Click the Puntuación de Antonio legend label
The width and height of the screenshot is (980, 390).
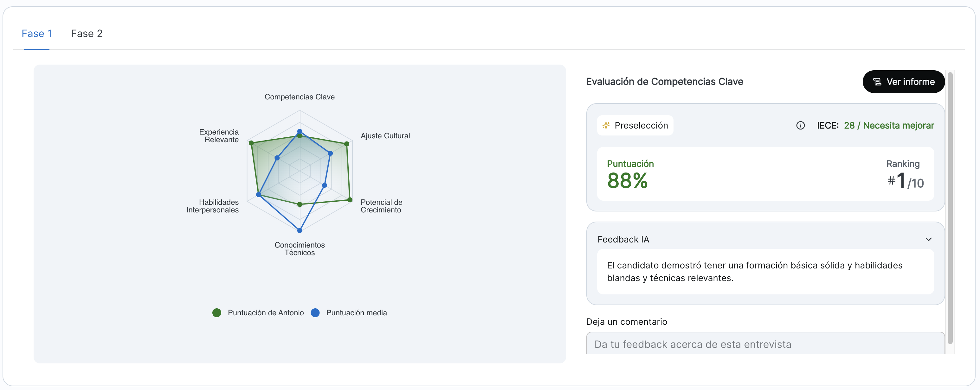click(x=266, y=312)
